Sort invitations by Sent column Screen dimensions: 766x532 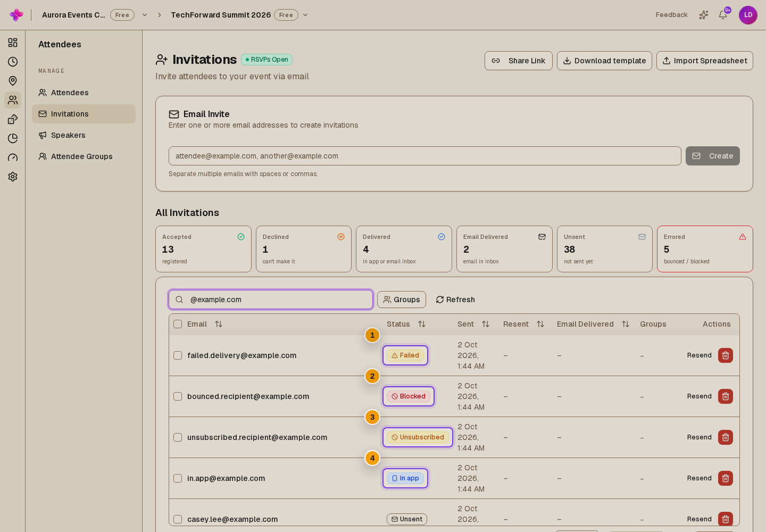click(486, 324)
